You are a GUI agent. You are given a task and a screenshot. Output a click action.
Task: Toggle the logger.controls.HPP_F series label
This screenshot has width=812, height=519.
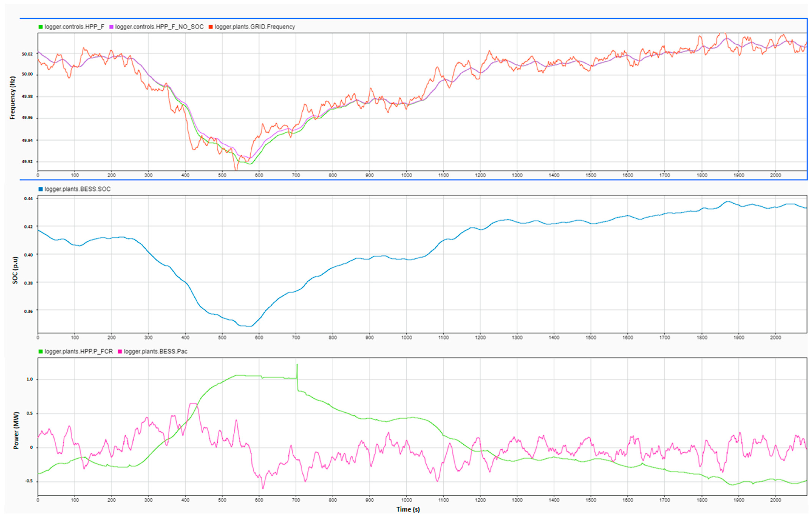click(75, 27)
